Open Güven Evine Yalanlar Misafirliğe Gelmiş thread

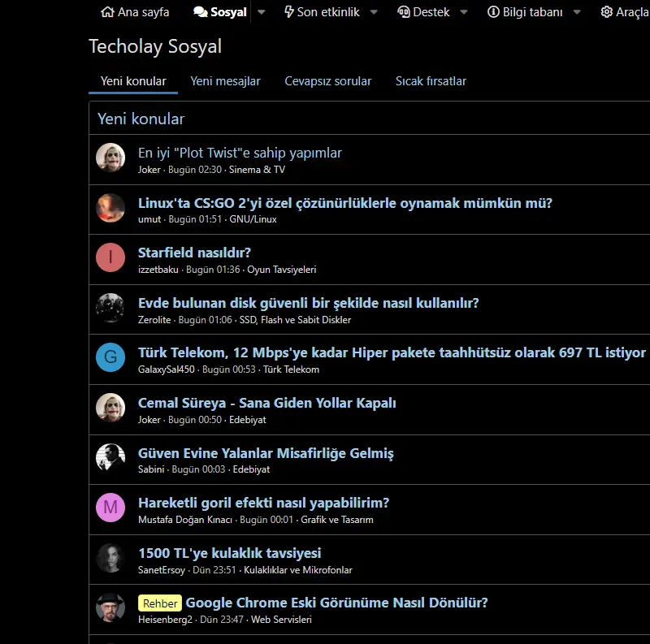pos(266,453)
